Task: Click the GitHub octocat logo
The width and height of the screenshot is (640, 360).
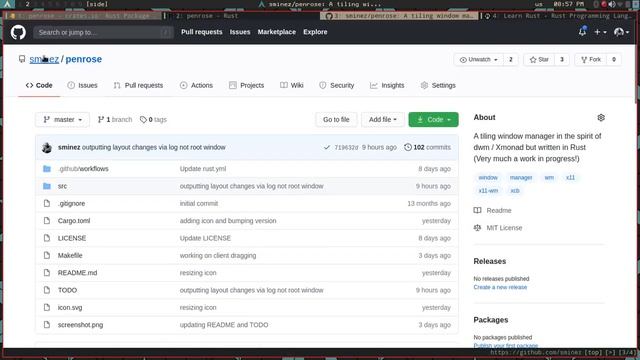Action: point(18,32)
